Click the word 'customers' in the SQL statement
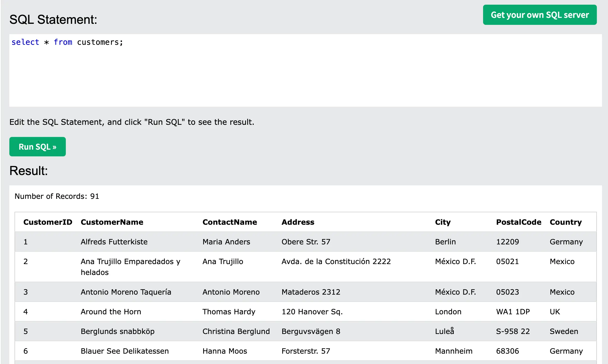 [98, 42]
